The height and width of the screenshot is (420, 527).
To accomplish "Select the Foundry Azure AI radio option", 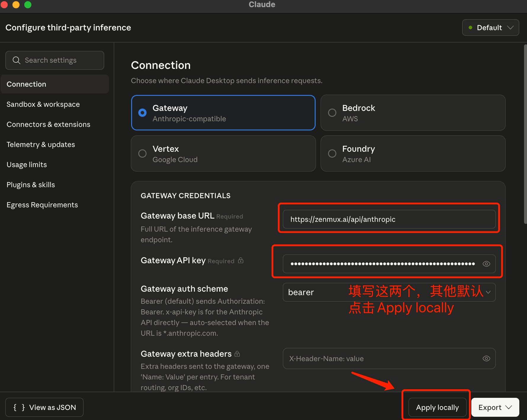I will click(413, 154).
